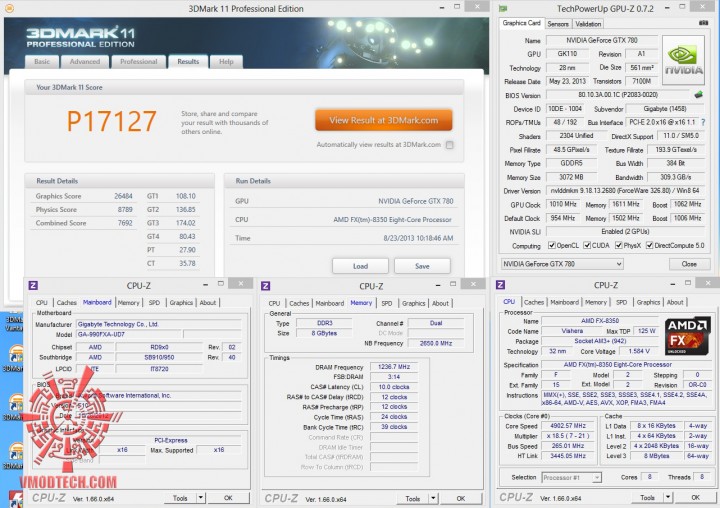This screenshot has height=508, width=720.
Task: Click Tools button in CPU-Z processor window
Action: coord(647,497)
